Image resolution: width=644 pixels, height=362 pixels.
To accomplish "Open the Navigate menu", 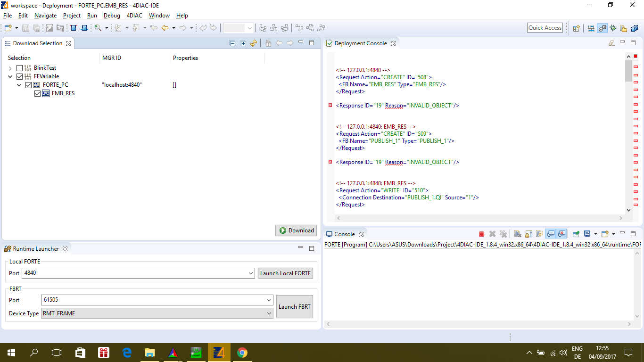I will pos(45,16).
